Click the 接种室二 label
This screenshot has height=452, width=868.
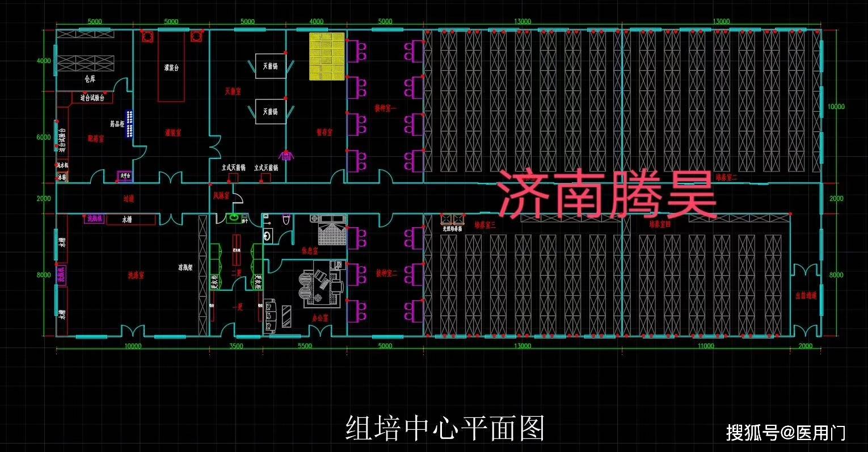click(386, 273)
